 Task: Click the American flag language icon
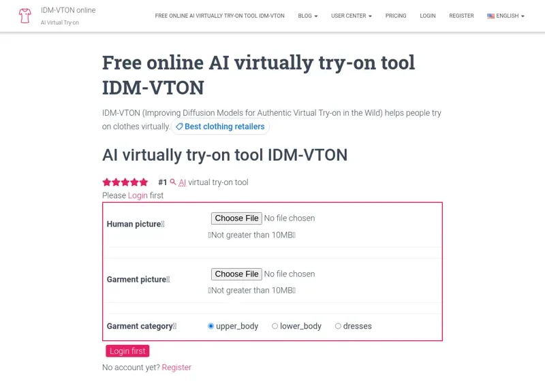click(489, 16)
